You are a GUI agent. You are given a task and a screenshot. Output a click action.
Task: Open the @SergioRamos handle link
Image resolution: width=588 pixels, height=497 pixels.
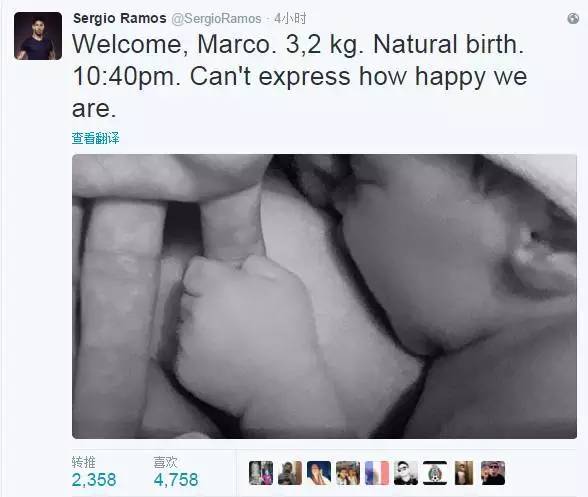click(x=216, y=19)
